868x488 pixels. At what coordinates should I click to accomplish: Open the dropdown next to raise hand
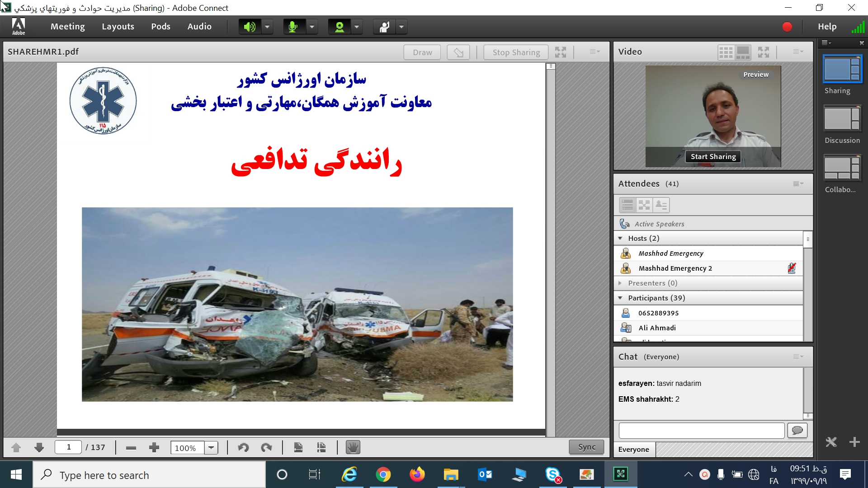coord(401,27)
